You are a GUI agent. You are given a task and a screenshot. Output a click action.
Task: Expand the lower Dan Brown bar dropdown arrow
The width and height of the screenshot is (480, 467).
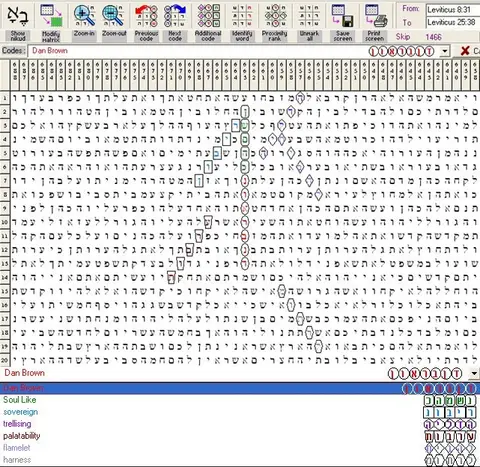[x=474, y=373]
